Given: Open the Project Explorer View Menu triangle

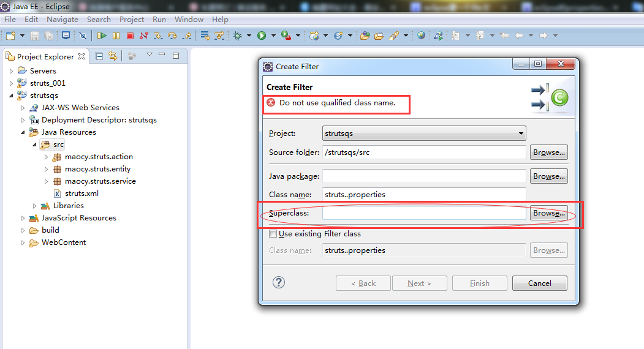Looking at the screenshot, I should [150, 54].
